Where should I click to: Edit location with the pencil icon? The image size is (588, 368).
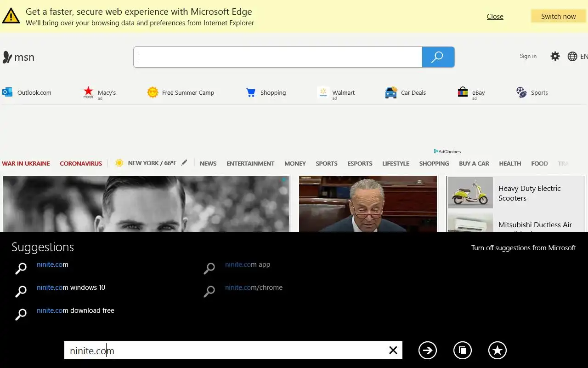pos(184,162)
